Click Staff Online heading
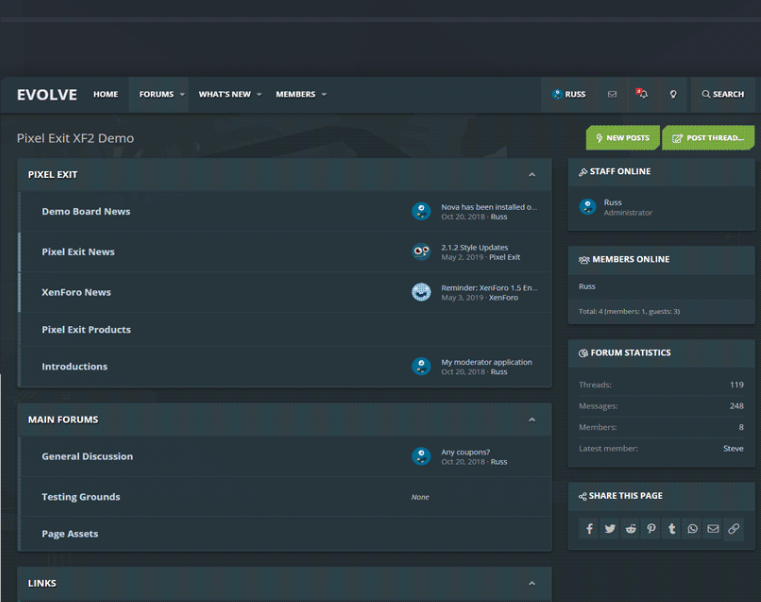The image size is (761, 602). tap(620, 171)
